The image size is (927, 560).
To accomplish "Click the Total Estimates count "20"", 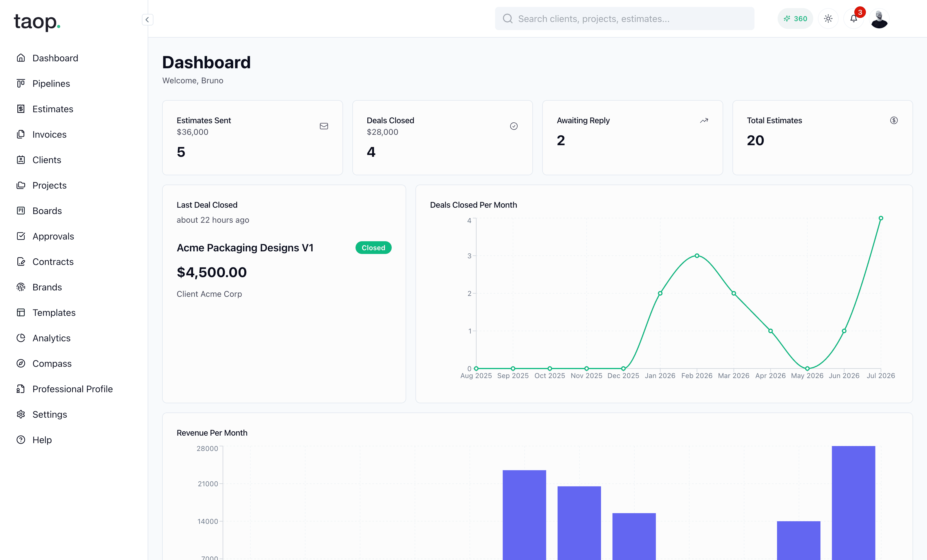I will (x=755, y=141).
